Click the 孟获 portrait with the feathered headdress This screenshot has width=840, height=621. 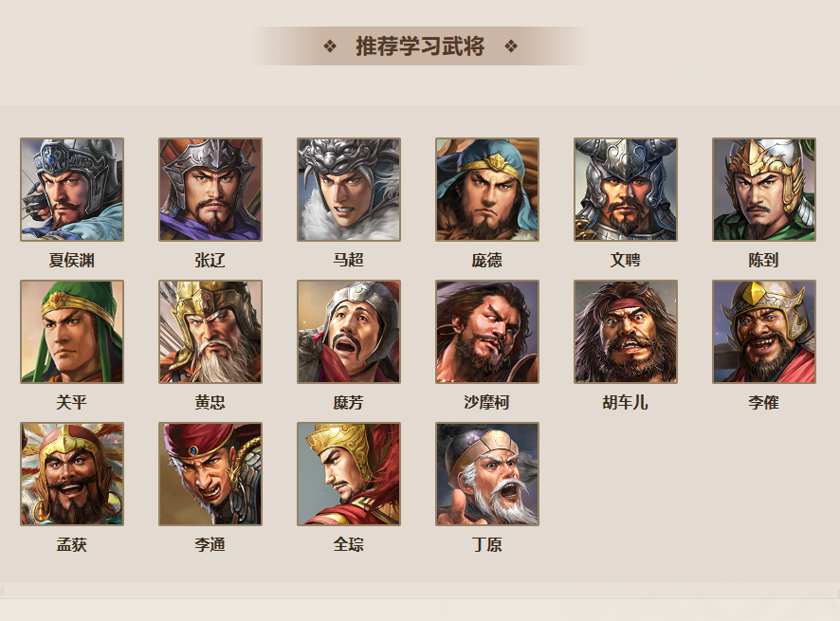point(72,474)
